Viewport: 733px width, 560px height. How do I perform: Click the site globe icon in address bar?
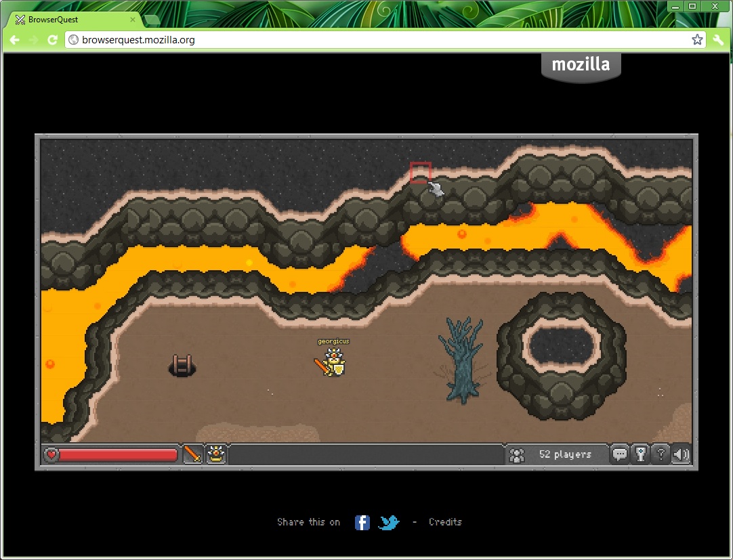(73, 40)
